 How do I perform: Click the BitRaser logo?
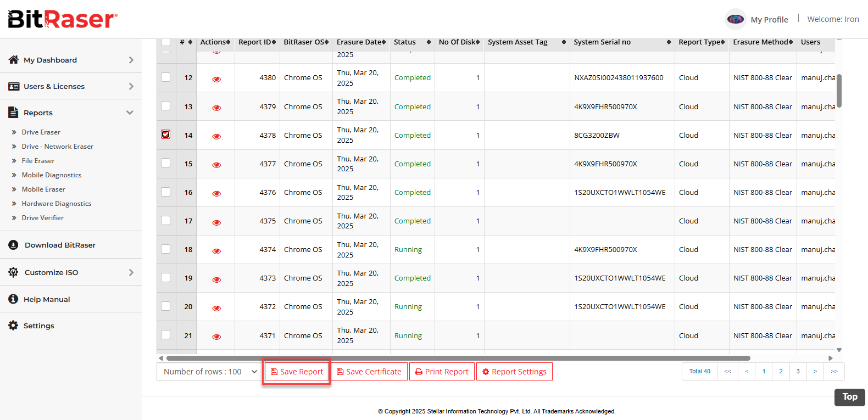[x=63, y=19]
